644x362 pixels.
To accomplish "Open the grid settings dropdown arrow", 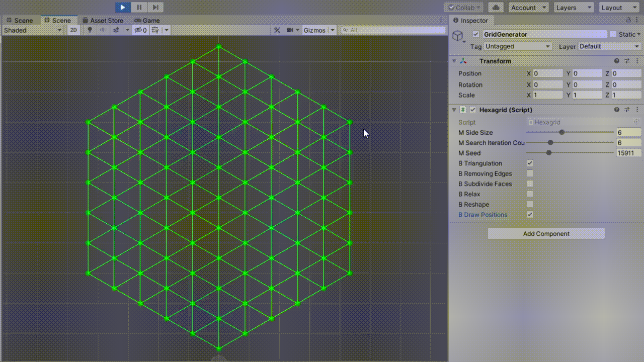I will click(x=166, y=30).
